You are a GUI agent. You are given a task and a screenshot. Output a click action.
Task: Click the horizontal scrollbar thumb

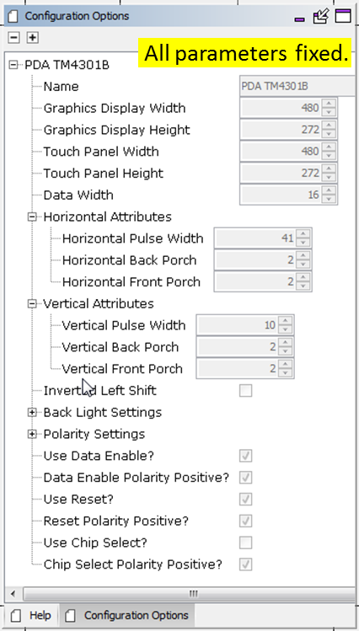pyautogui.click(x=191, y=594)
